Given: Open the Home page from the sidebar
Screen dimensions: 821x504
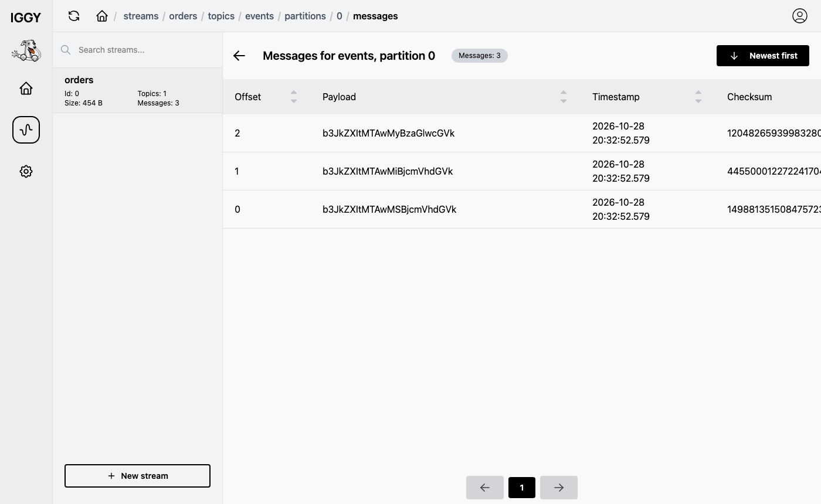Looking at the screenshot, I should click(26, 88).
